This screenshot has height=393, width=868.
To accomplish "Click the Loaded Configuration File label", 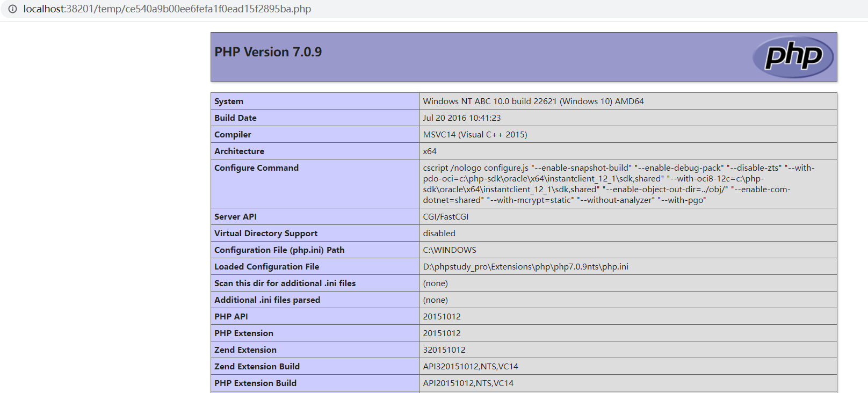I will point(266,267).
